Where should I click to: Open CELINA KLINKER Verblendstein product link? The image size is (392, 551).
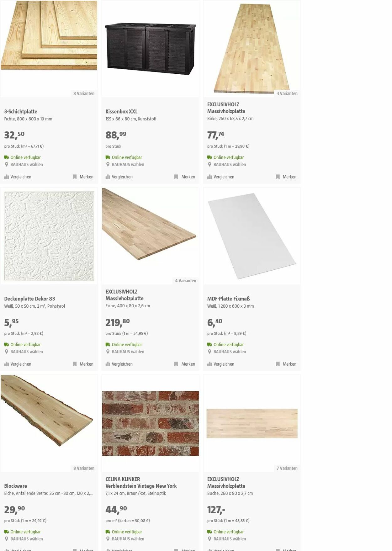[141, 483]
